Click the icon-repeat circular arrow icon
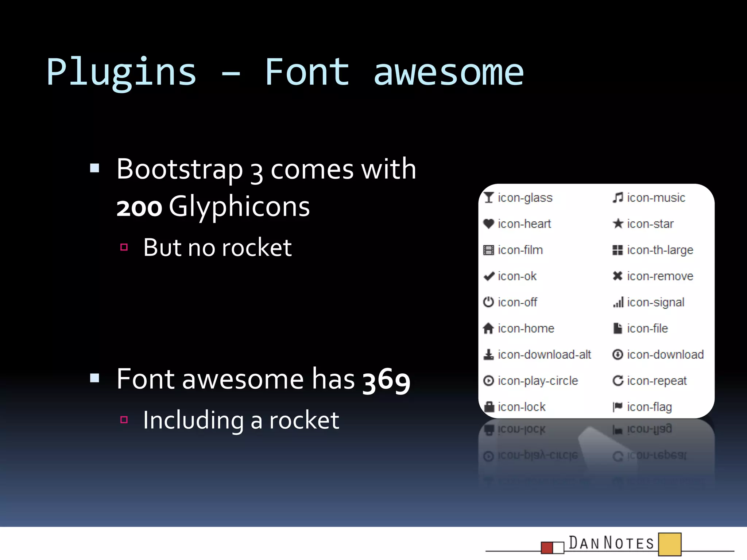 pos(618,381)
